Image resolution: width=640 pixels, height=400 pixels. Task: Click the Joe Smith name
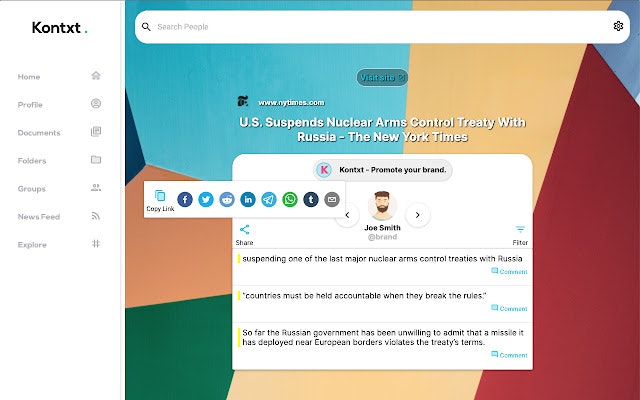click(382, 228)
